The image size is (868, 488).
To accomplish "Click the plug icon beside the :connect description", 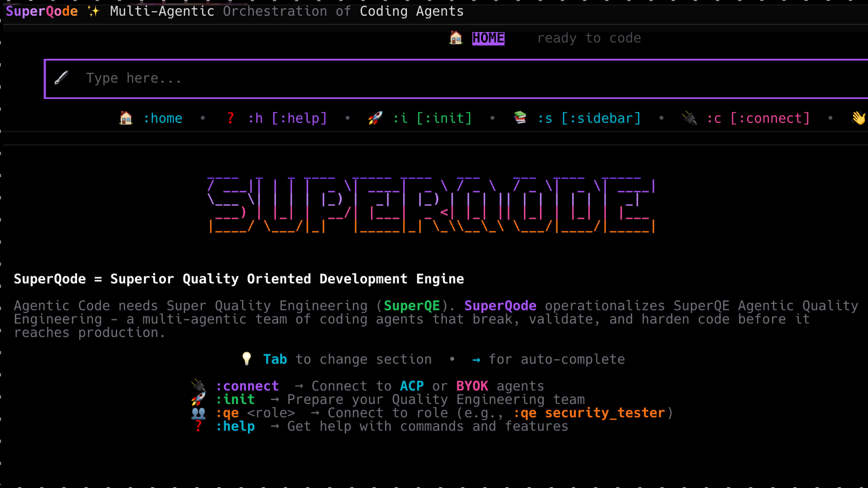I will click(198, 385).
